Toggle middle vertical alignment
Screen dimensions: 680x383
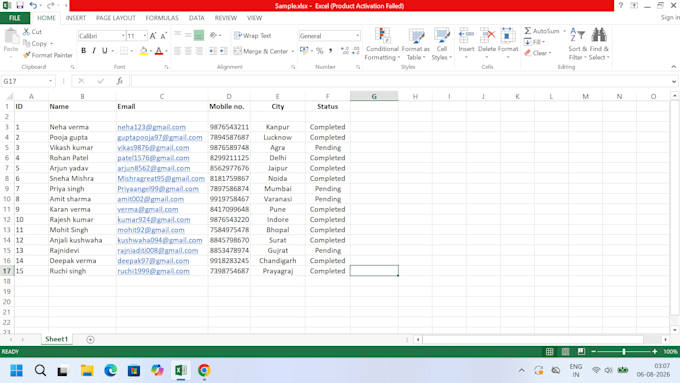click(x=188, y=35)
